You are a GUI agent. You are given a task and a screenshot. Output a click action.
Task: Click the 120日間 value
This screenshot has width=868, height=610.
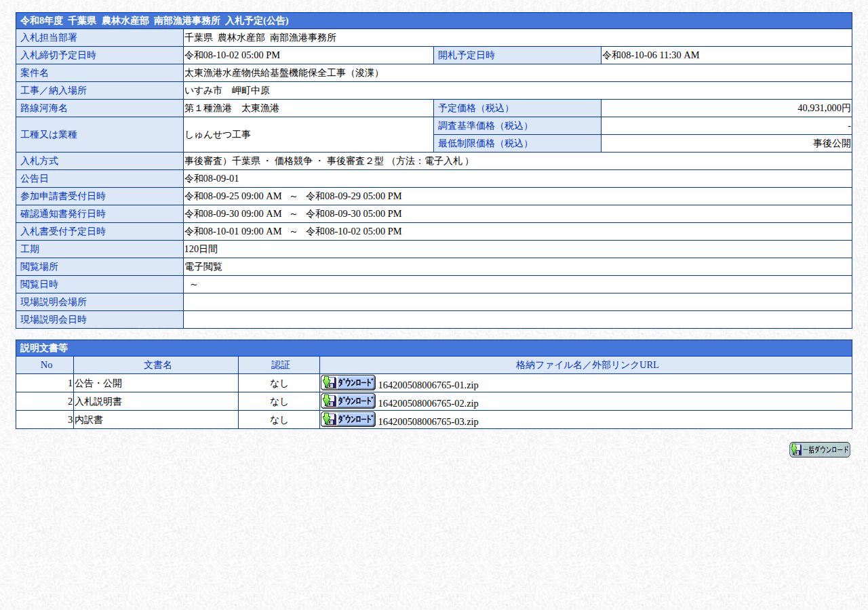click(x=201, y=249)
